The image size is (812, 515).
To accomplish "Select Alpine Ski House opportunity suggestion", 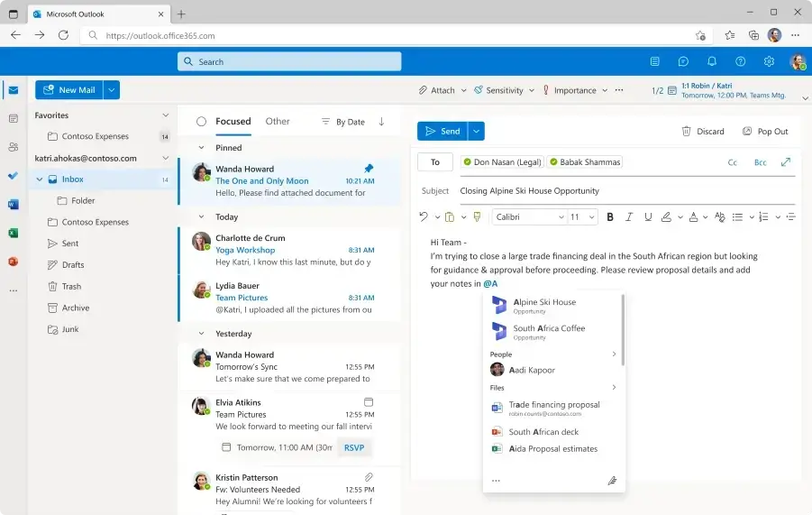I will pyautogui.click(x=543, y=306).
